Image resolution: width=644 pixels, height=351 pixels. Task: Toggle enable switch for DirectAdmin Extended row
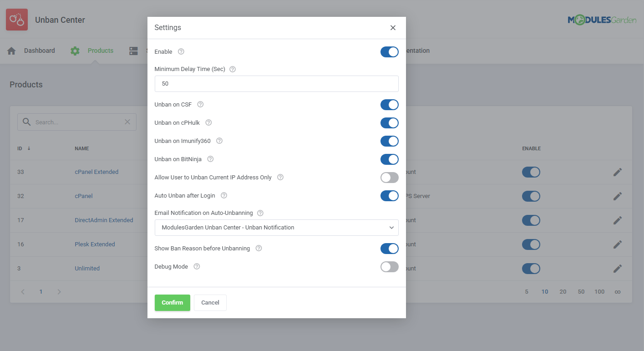531,220
